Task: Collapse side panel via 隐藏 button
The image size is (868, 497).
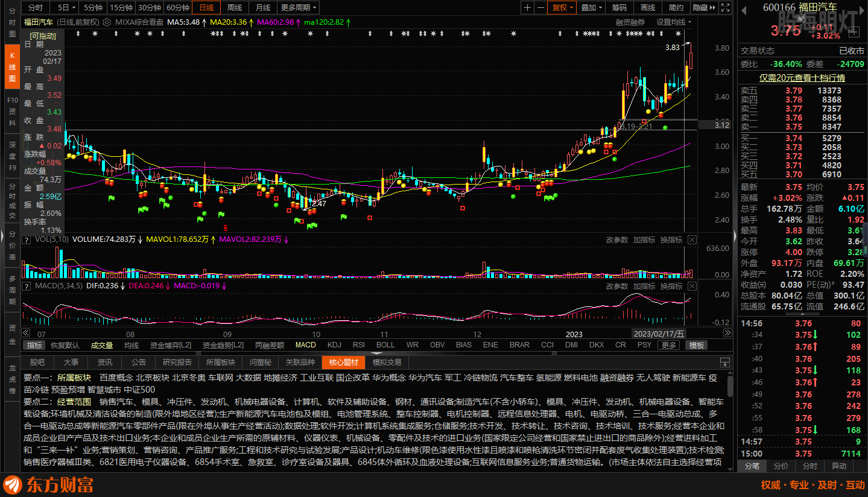Action: tap(703, 7)
